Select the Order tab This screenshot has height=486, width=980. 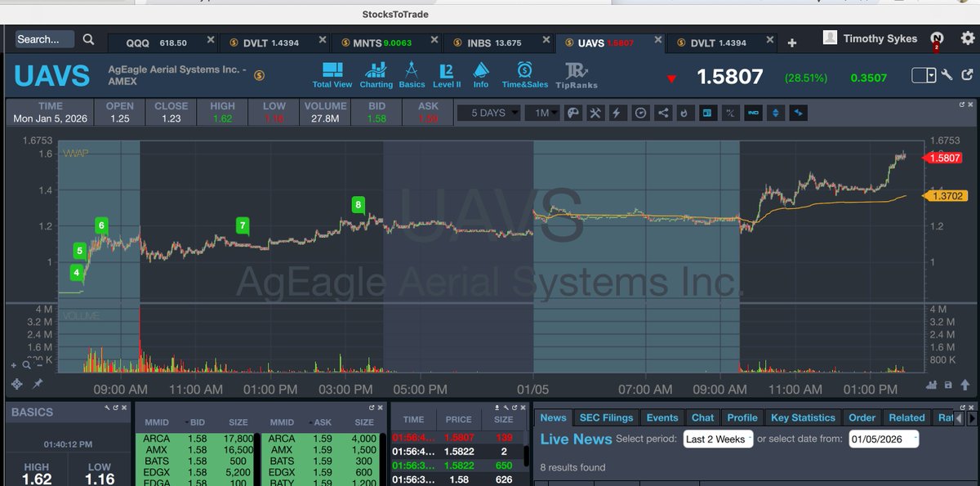coord(862,417)
